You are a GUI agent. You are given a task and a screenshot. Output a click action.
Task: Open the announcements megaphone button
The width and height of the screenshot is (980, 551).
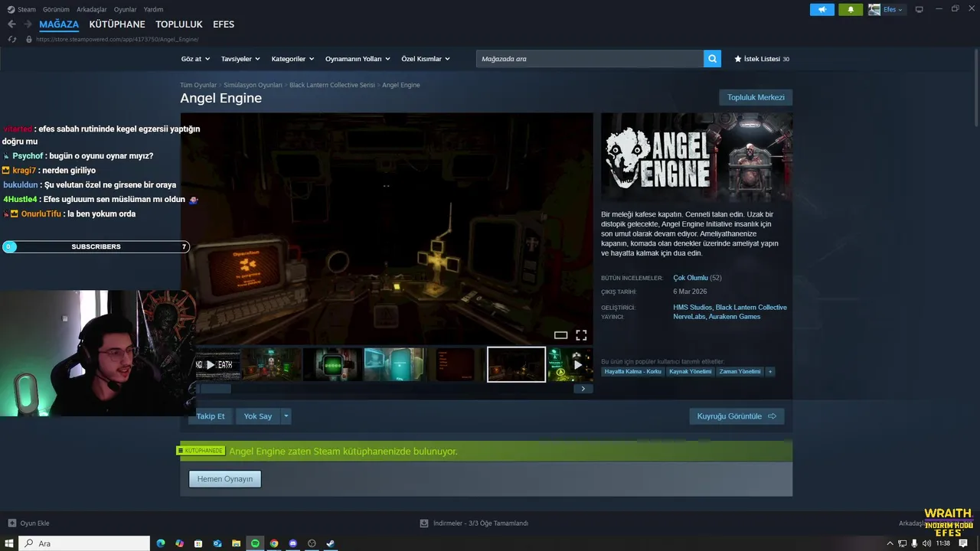(822, 9)
